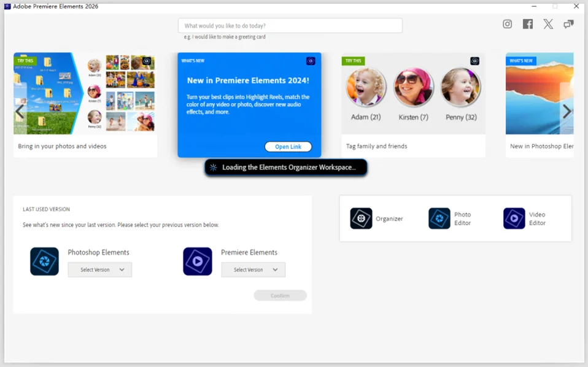Select Kirsten (7) face thumbnail
Screen dimensions: 588x367
click(413, 87)
